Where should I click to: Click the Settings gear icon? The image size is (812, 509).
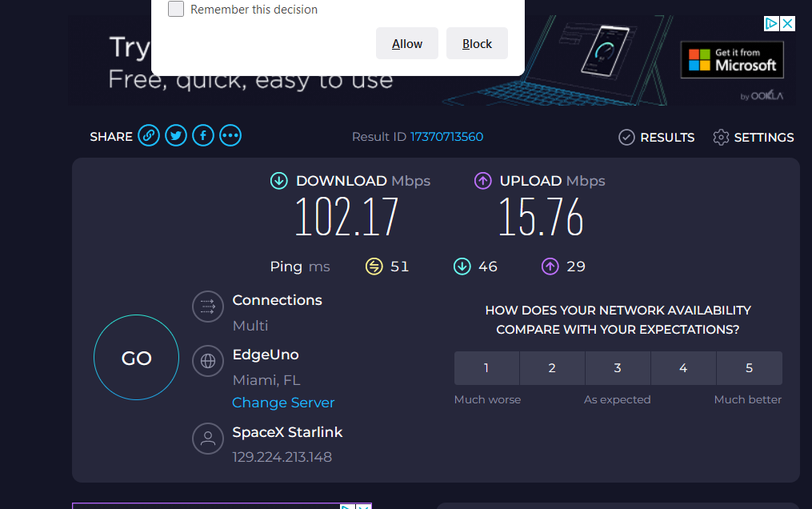tap(721, 137)
